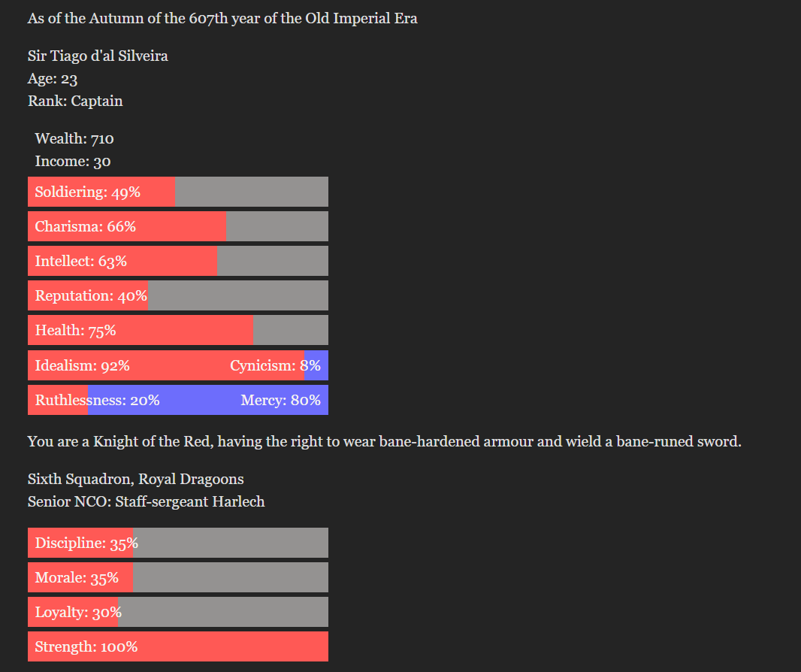
Task: Click the Discipline 35% bar
Action: click(177, 543)
